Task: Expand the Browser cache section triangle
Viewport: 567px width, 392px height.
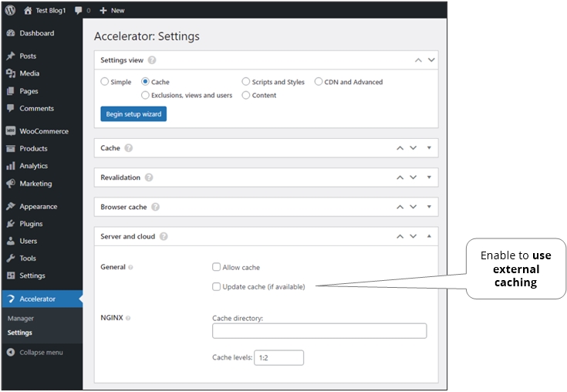Action: click(429, 207)
